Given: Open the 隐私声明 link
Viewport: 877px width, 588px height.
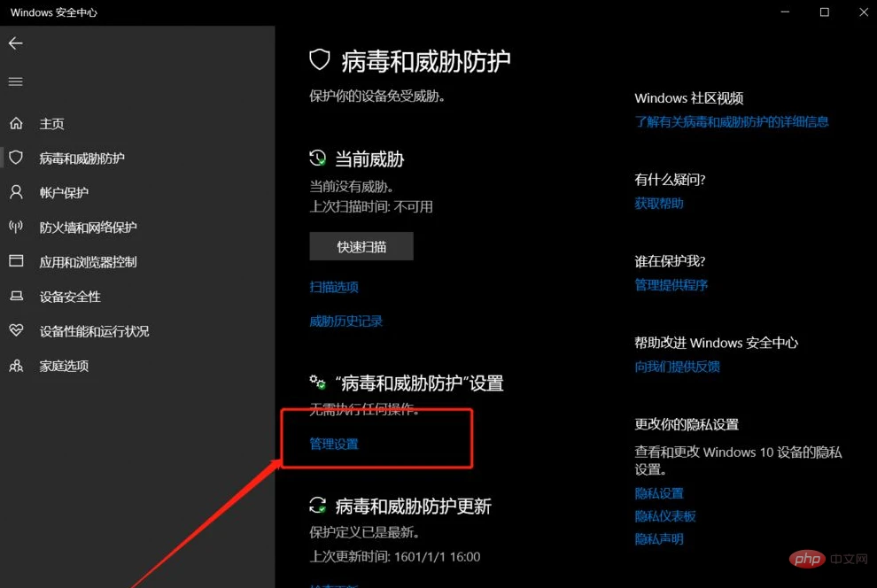Looking at the screenshot, I should pos(659,538).
